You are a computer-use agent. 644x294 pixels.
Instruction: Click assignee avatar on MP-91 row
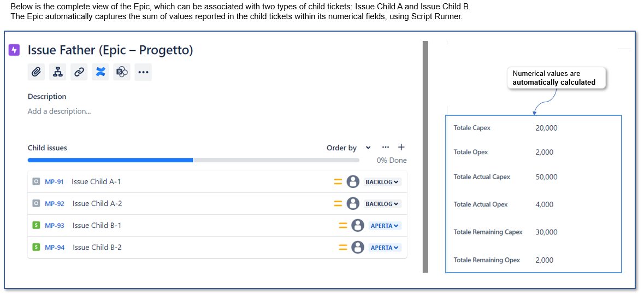coord(353,181)
